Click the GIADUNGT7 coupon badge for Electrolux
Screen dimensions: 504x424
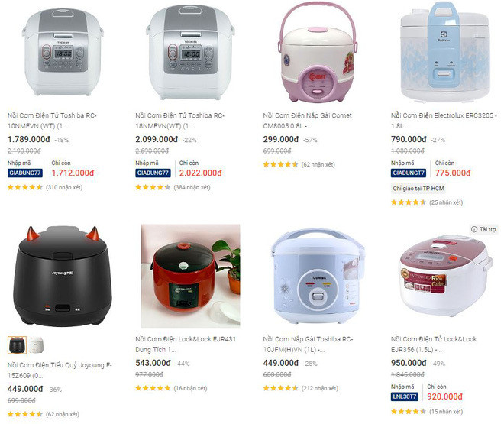click(x=409, y=173)
